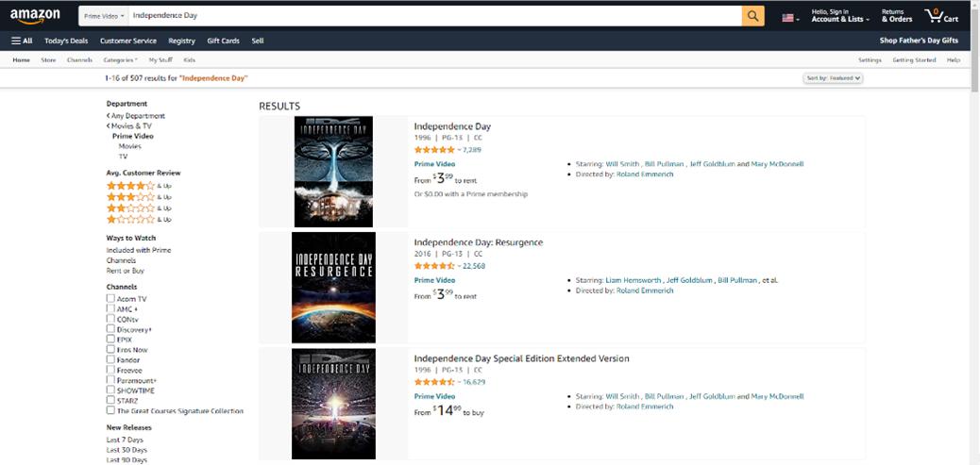The width and height of the screenshot is (980, 465).
Task: Open Today's Deals in the nav bar
Action: (x=66, y=41)
